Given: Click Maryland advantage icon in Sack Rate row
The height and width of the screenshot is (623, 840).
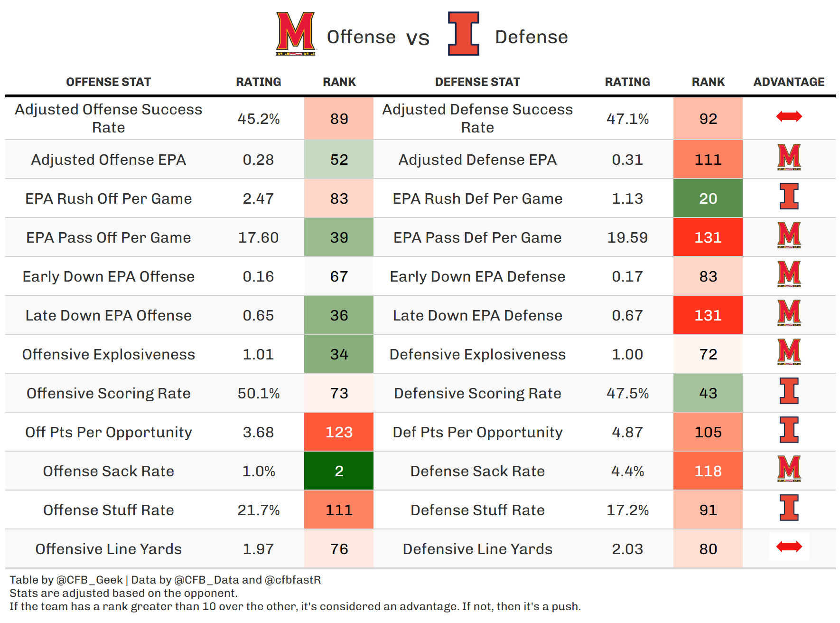Looking at the screenshot, I should pyautogui.click(x=789, y=469).
